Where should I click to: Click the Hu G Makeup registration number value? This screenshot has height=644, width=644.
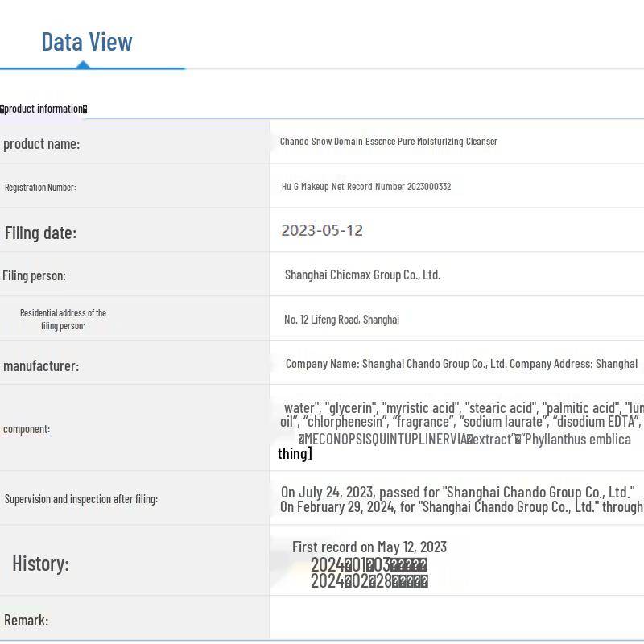point(366,187)
